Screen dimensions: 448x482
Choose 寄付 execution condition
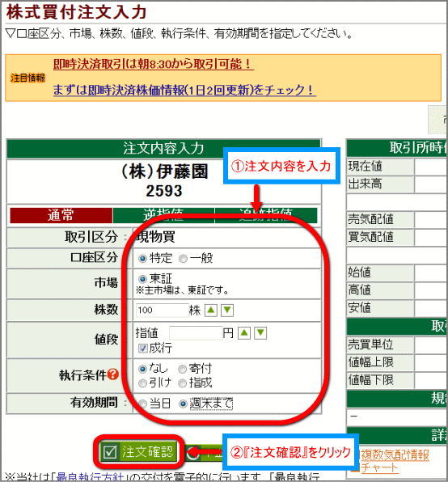(x=183, y=369)
